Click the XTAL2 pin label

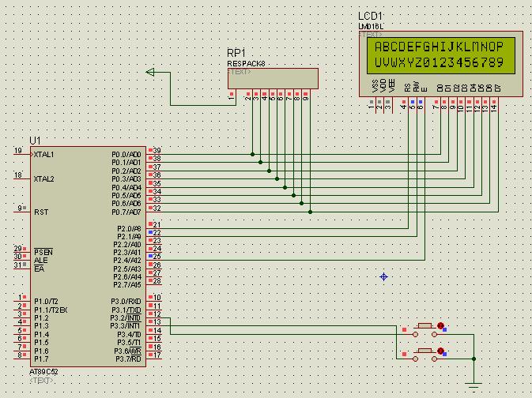[x=43, y=179]
